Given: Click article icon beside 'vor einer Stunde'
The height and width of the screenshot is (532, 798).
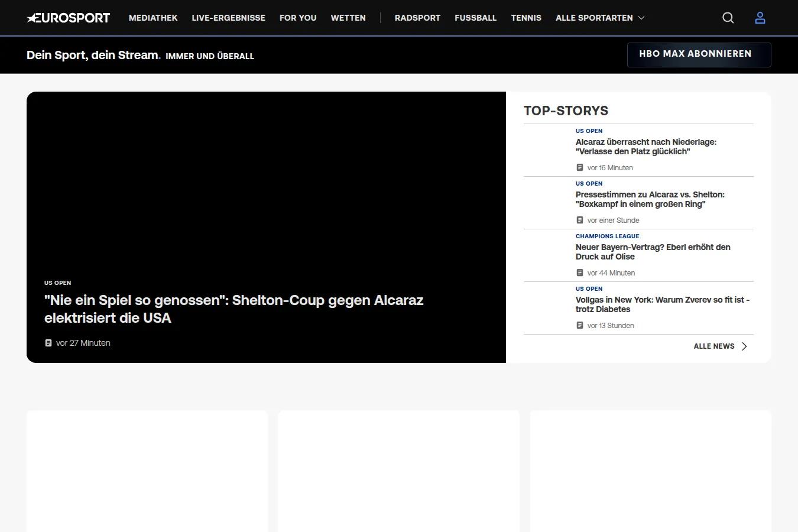Looking at the screenshot, I should pos(580,220).
